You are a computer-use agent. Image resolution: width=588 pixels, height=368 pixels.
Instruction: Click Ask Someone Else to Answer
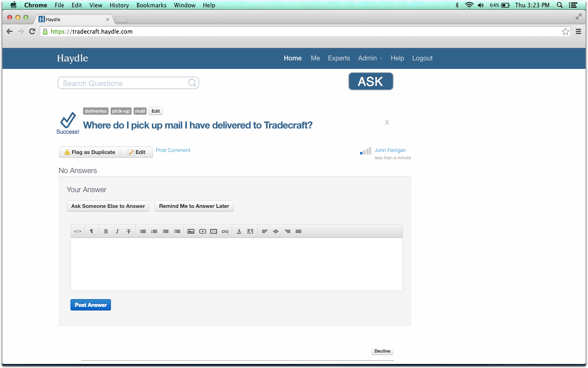(x=108, y=206)
